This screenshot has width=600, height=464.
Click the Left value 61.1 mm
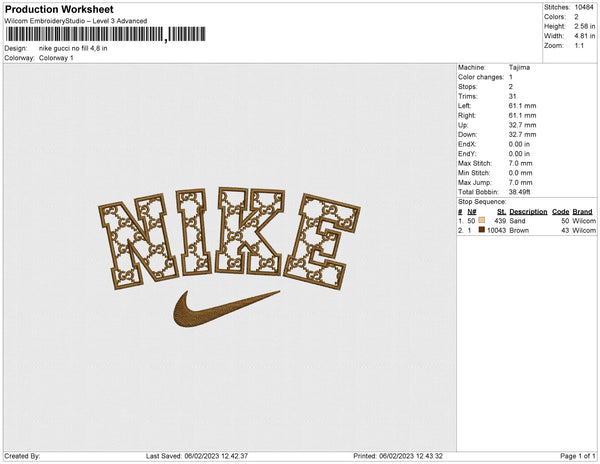[522, 106]
